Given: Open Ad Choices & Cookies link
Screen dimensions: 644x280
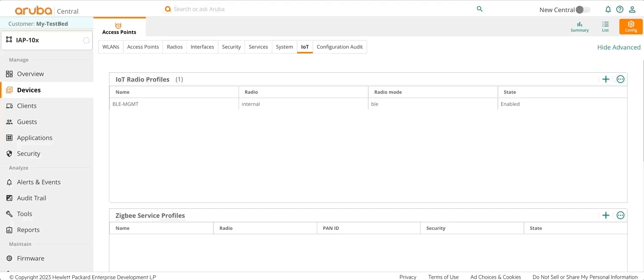Looking at the screenshot, I should pyautogui.click(x=496, y=277).
